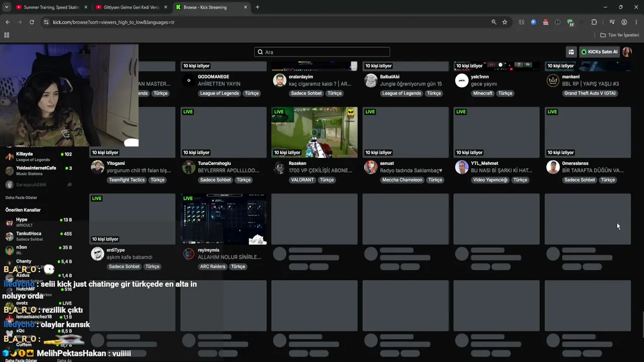Open TankutHoca recommended channel in sidebar

pos(39,236)
